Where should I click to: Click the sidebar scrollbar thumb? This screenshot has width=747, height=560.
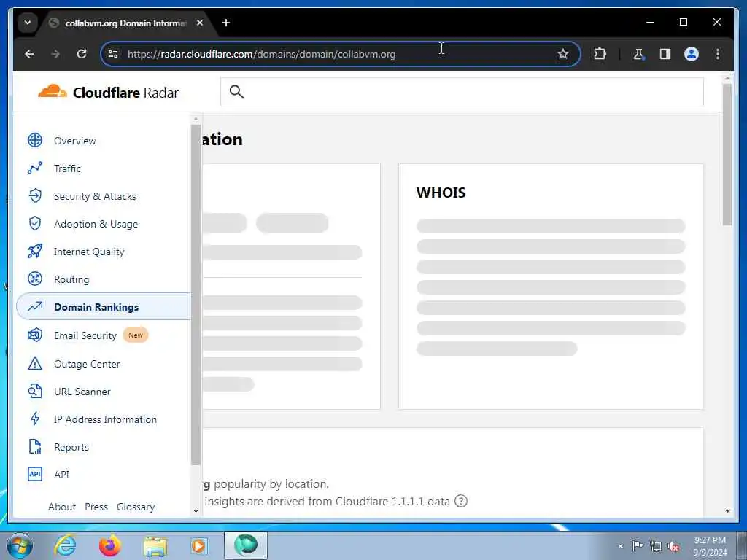196,295
